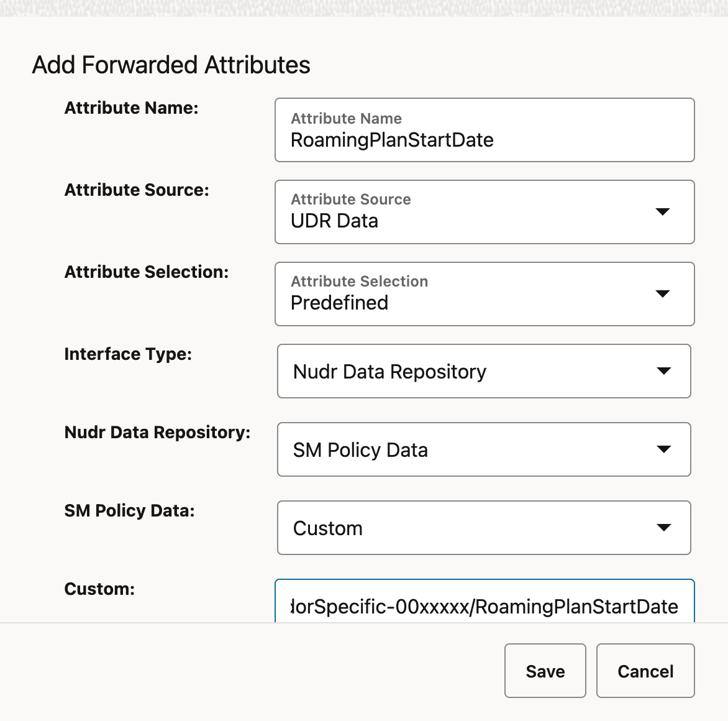Click the 'Nudr Data Repository:' label

coord(157,433)
